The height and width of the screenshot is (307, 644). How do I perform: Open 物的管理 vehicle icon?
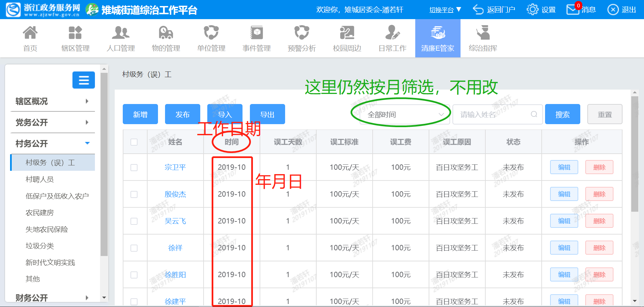(166, 33)
